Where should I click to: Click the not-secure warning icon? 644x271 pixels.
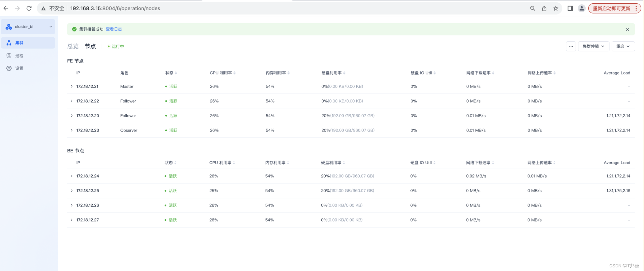click(x=43, y=8)
